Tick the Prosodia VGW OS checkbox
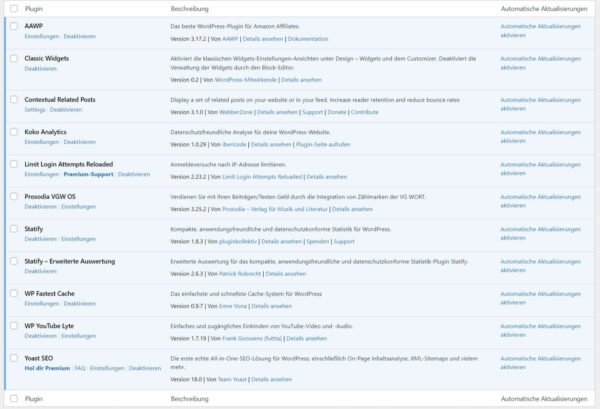 click(x=14, y=196)
